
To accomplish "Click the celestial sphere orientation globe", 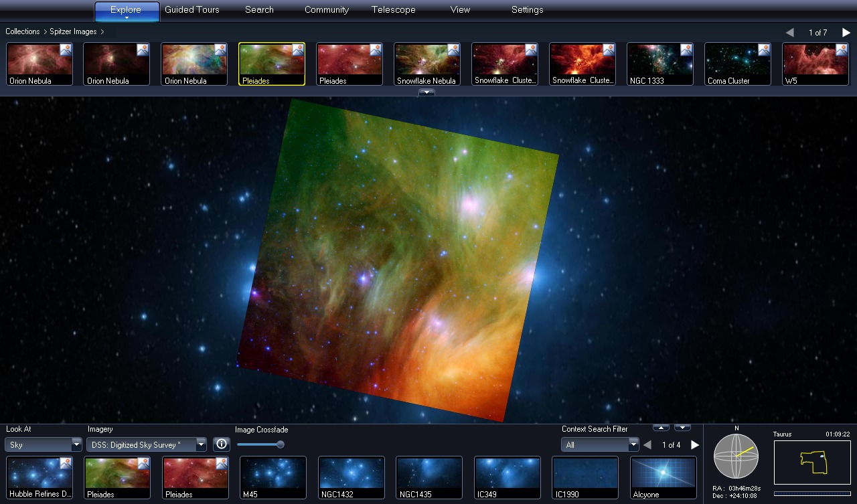I will point(736,455).
